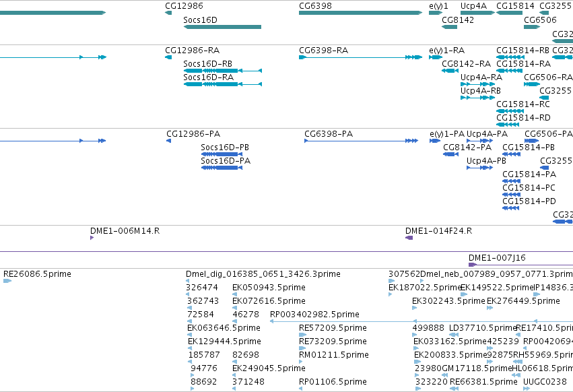The width and height of the screenshot is (573, 392).
Task: Click the Ucp4A-RA transcript label
Action: tap(481, 77)
